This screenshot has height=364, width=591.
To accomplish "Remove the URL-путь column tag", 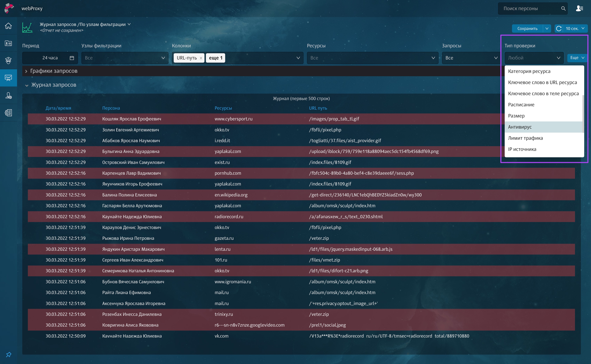I will pyautogui.click(x=201, y=58).
